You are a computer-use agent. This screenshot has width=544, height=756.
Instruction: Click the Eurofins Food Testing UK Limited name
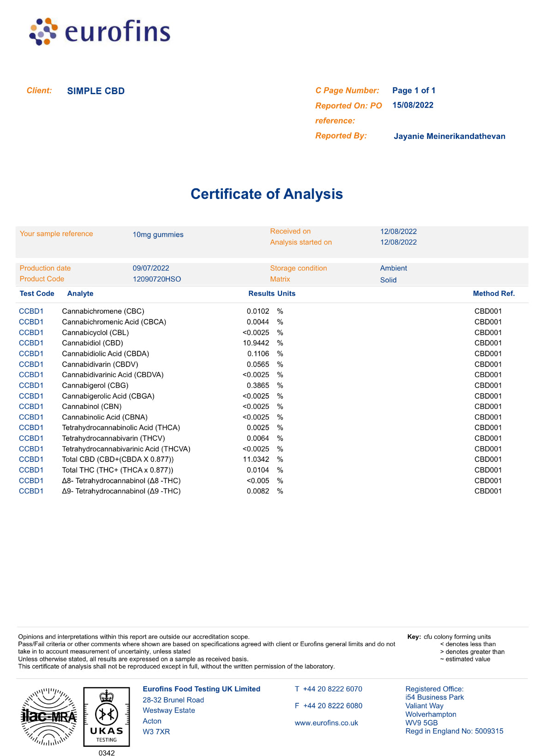[x=201, y=689]
